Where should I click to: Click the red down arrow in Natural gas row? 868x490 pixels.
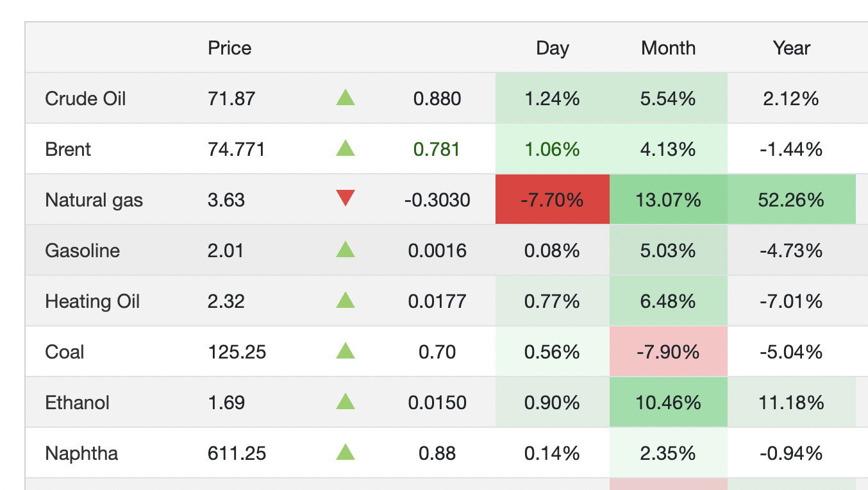pyautogui.click(x=346, y=199)
